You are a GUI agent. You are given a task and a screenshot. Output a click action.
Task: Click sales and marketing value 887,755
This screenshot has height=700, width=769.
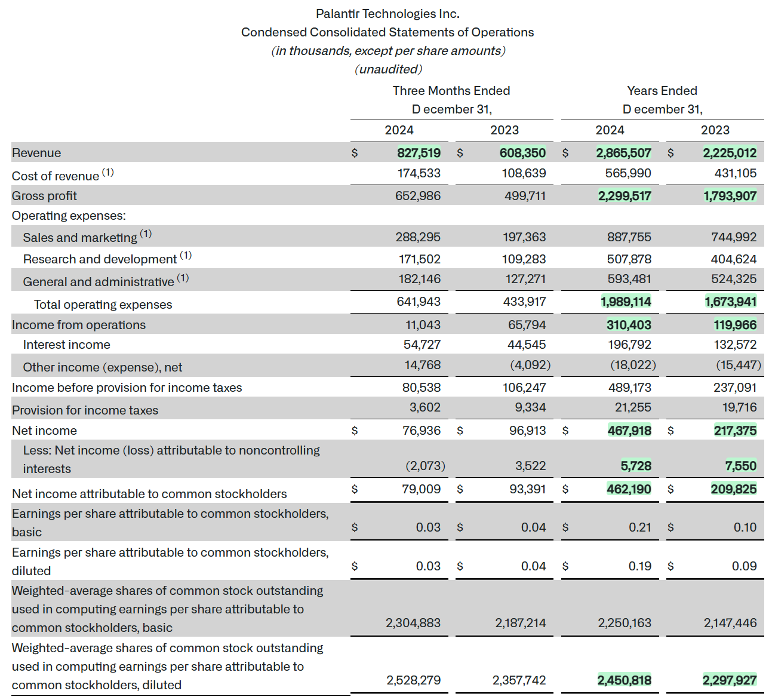(629, 237)
